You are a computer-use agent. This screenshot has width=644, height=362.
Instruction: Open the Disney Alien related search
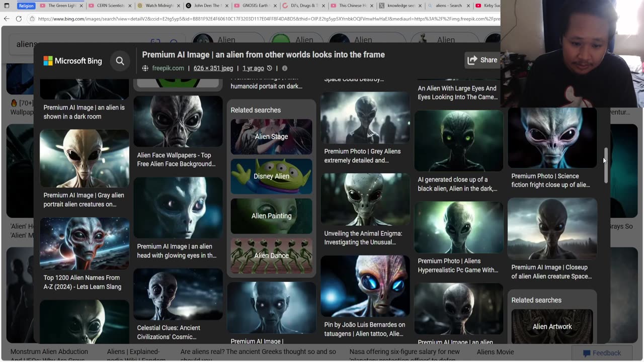[271, 176]
